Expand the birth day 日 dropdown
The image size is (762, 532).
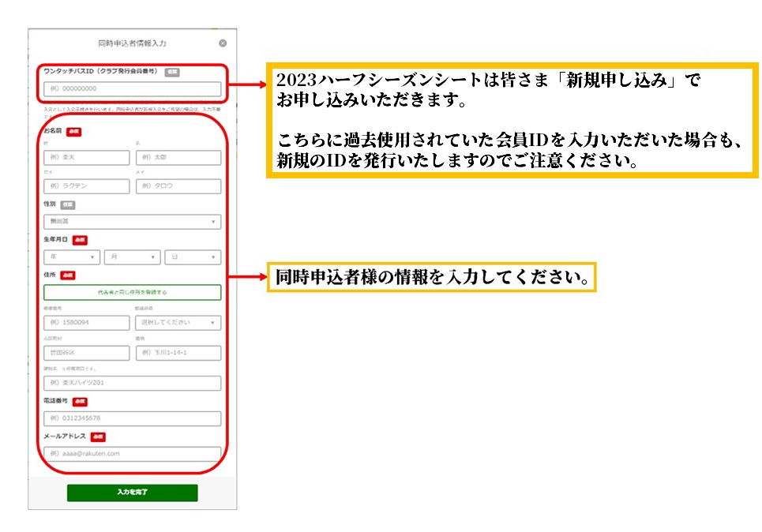(193, 257)
